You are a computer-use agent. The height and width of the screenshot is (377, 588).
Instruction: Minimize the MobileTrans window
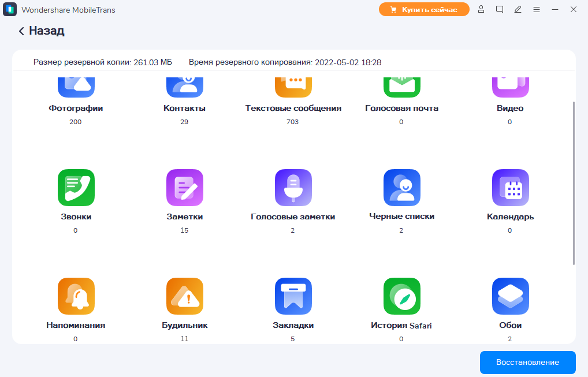point(555,9)
